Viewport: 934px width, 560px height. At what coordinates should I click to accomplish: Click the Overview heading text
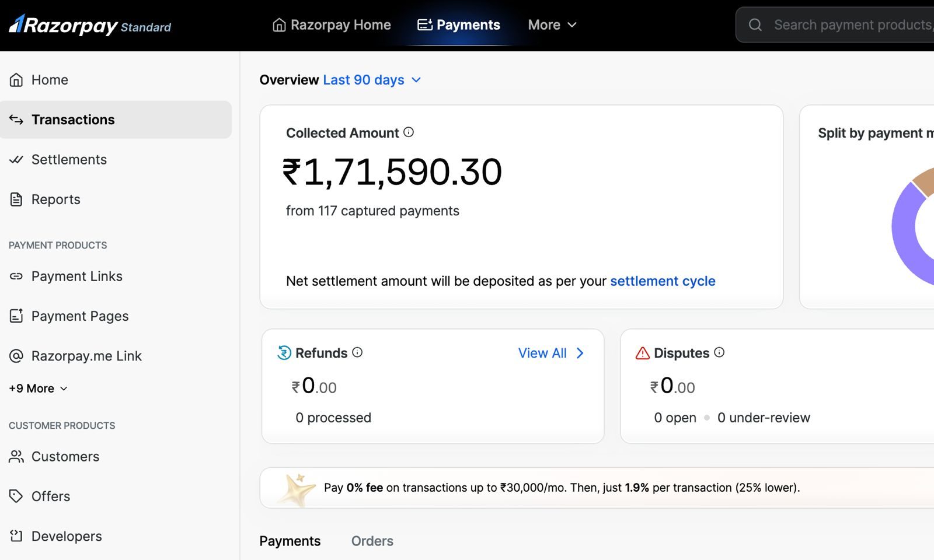(x=289, y=80)
